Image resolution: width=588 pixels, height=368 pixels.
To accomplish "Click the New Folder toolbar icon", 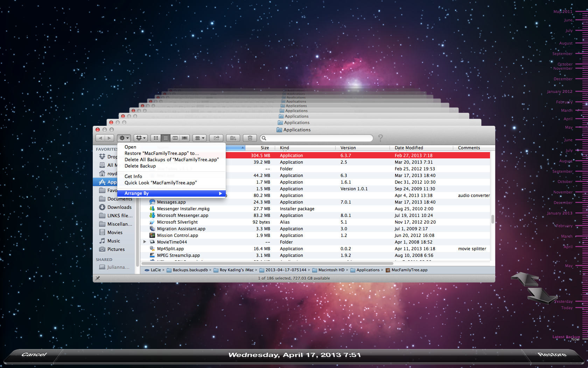I will click(x=233, y=138).
